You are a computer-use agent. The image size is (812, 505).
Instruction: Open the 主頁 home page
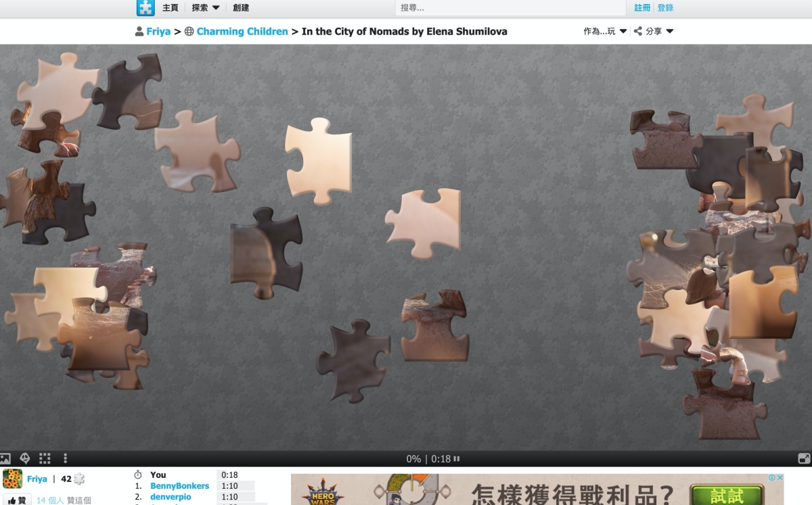pos(171,8)
